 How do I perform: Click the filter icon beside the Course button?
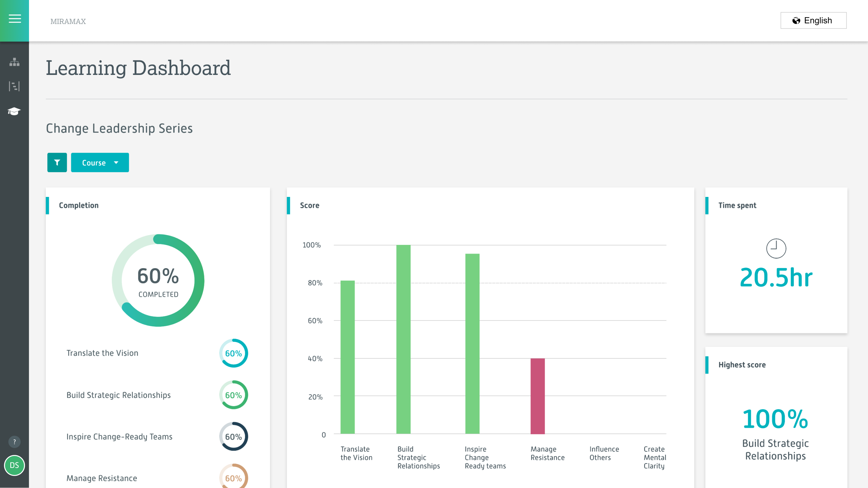(x=57, y=162)
